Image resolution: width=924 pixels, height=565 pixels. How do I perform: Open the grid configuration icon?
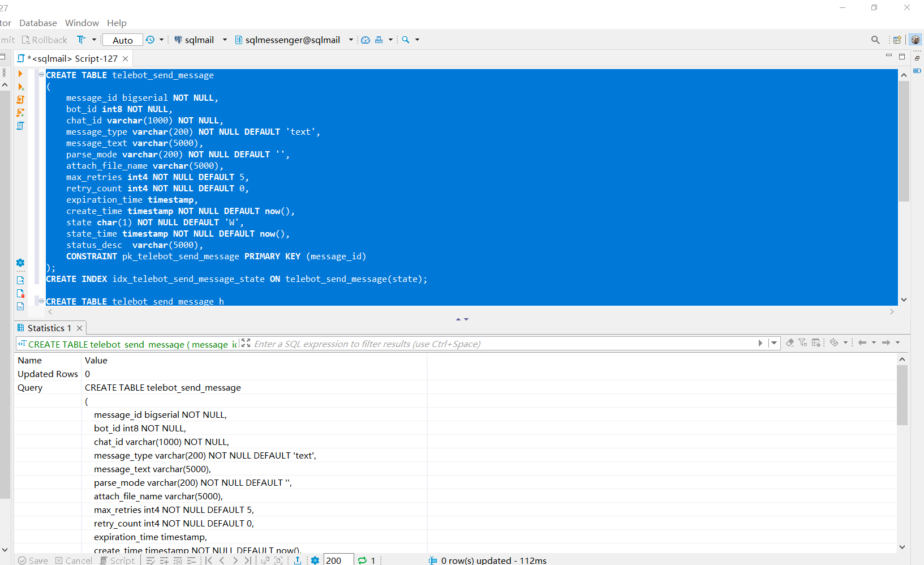[816, 343]
